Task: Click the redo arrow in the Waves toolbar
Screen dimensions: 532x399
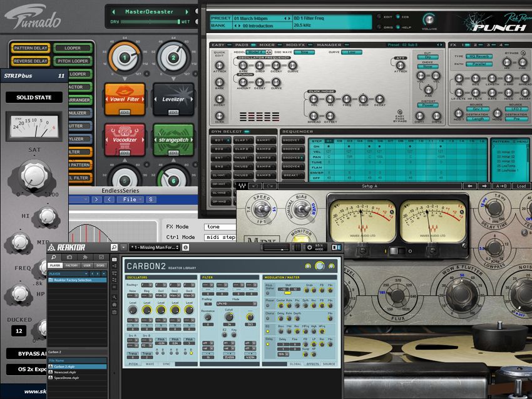Action: 269,186
